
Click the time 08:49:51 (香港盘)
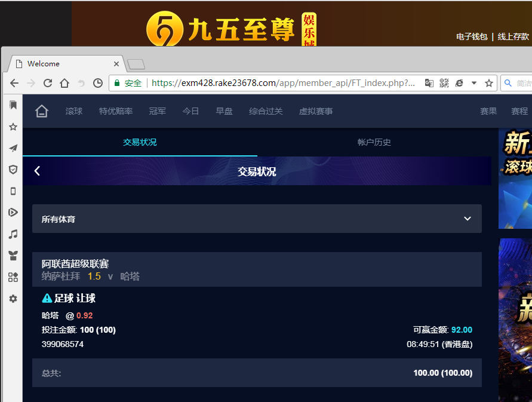point(439,344)
